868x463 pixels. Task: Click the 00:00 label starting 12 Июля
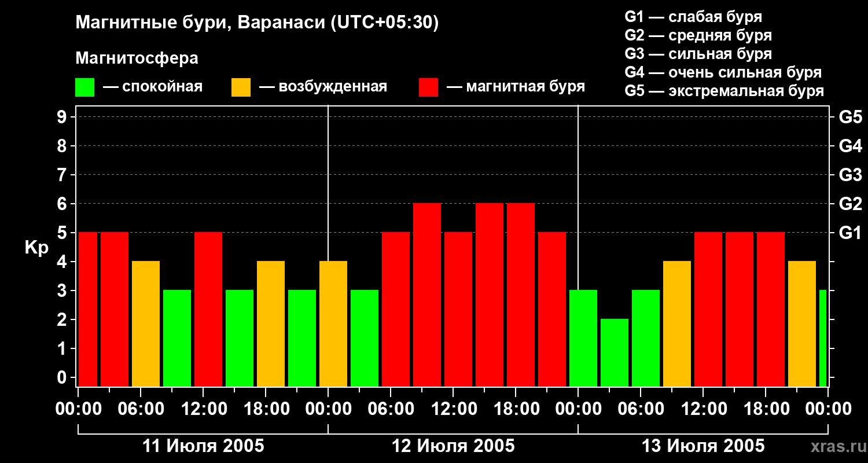[x=328, y=409]
